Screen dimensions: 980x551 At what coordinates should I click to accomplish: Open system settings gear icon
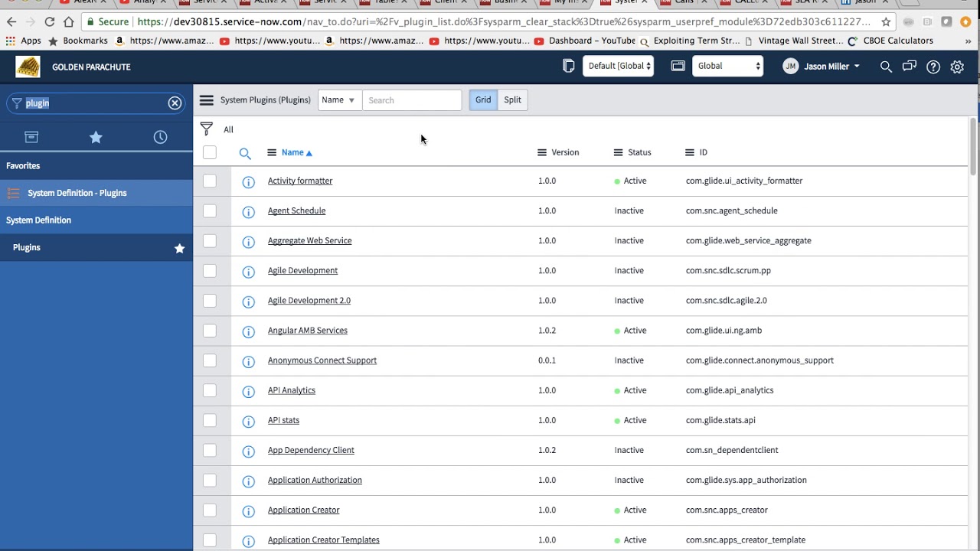[957, 67]
